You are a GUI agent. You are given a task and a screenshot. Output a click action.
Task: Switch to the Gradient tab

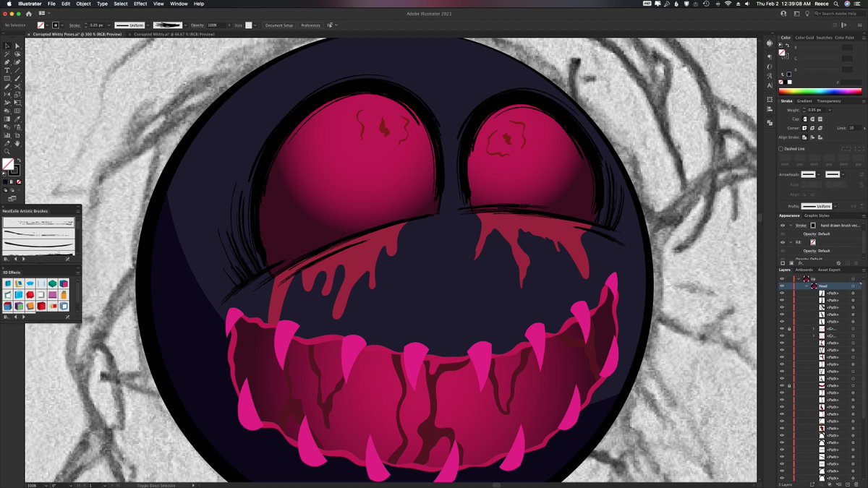coord(804,101)
